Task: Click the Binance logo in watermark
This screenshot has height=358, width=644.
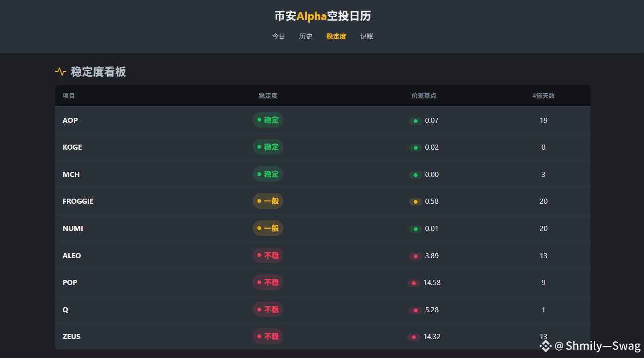Action: tap(546, 346)
